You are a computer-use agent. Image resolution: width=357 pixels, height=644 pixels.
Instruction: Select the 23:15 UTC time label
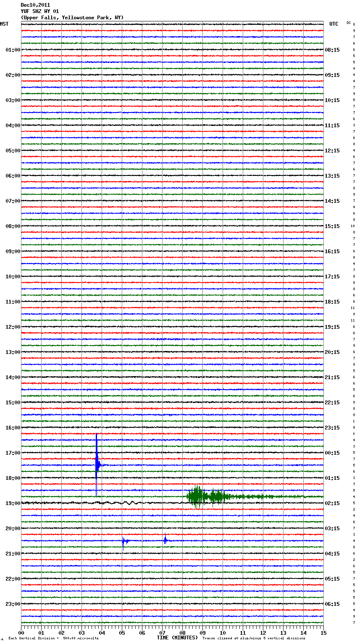(332, 428)
